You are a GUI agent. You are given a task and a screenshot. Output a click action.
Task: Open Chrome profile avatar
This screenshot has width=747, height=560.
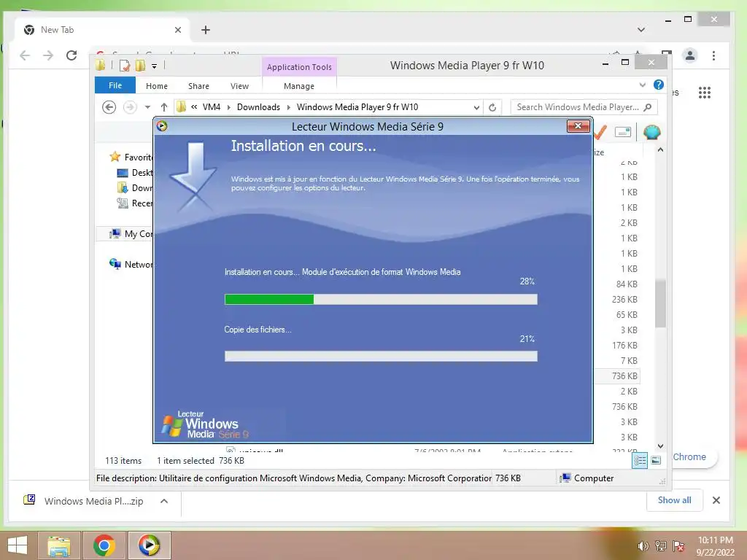pyautogui.click(x=689, y=55)
